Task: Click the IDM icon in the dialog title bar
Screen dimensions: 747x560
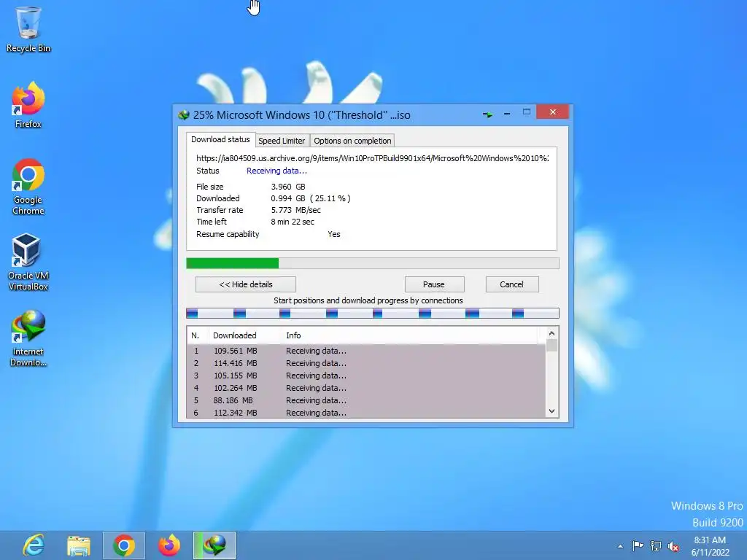Action: click(x=183, y=114)
